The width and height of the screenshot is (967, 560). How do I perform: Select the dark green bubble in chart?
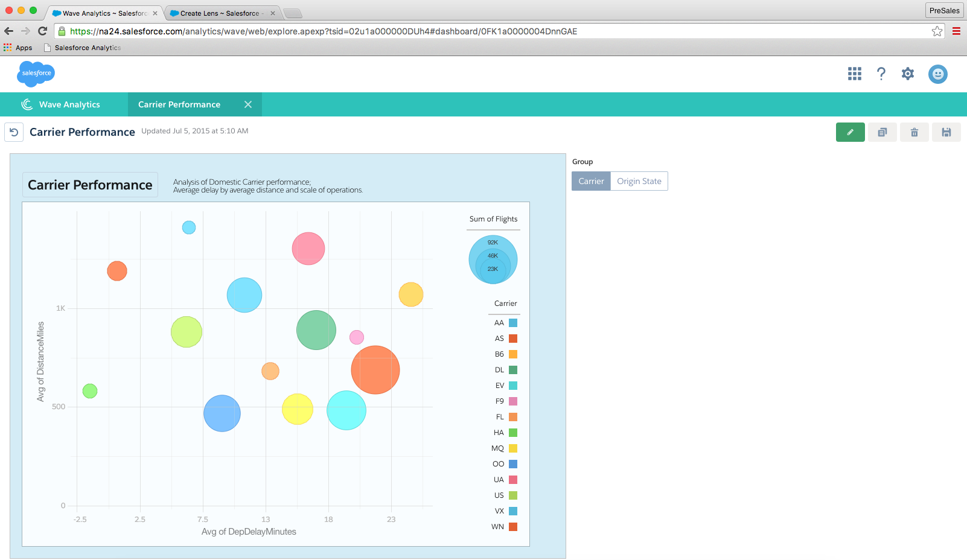click(316, 330)
